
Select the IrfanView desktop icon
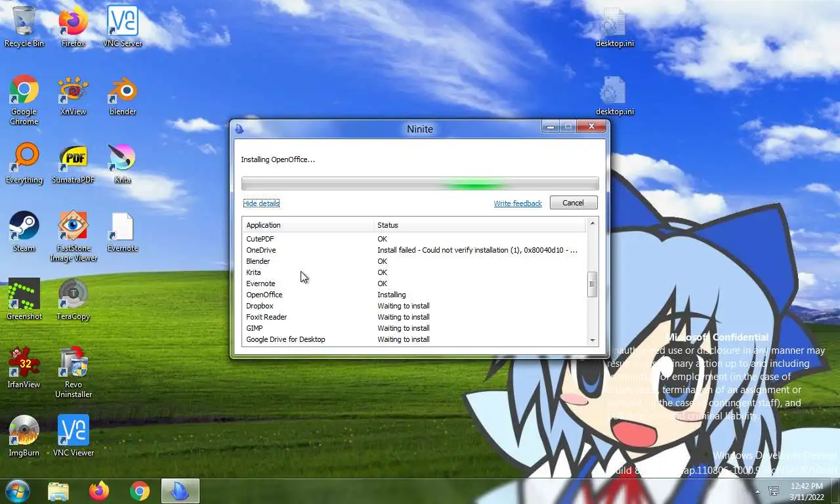point(24,367)
